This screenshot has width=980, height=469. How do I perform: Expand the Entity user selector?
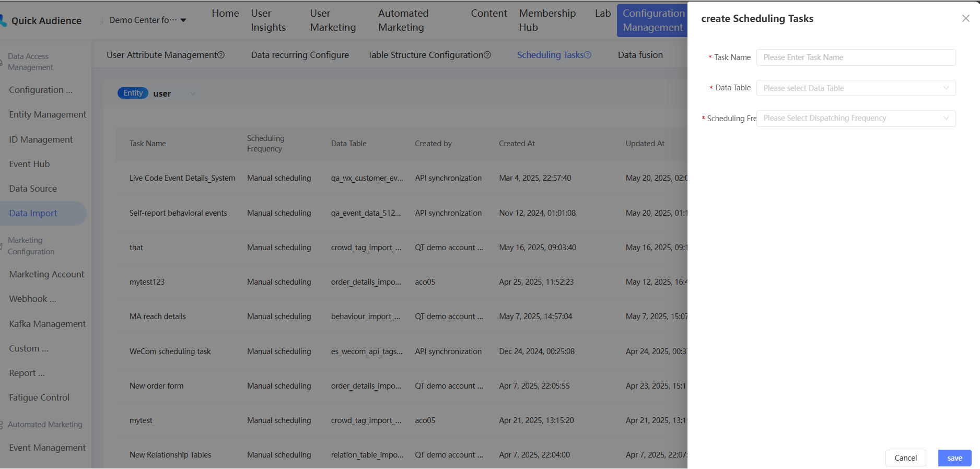click(x=193, y=93)
